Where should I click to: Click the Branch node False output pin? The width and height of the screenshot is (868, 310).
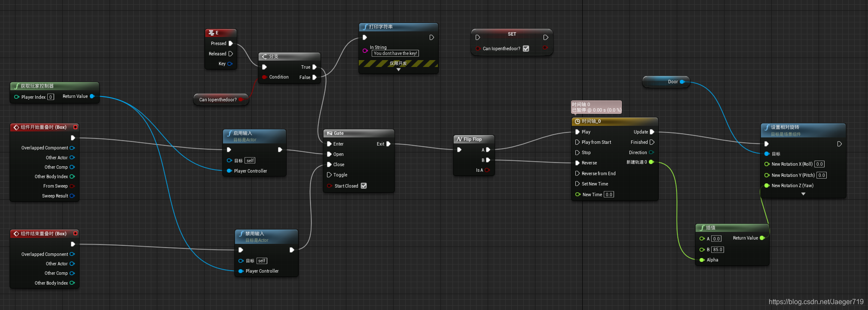(x=315, y=77)
